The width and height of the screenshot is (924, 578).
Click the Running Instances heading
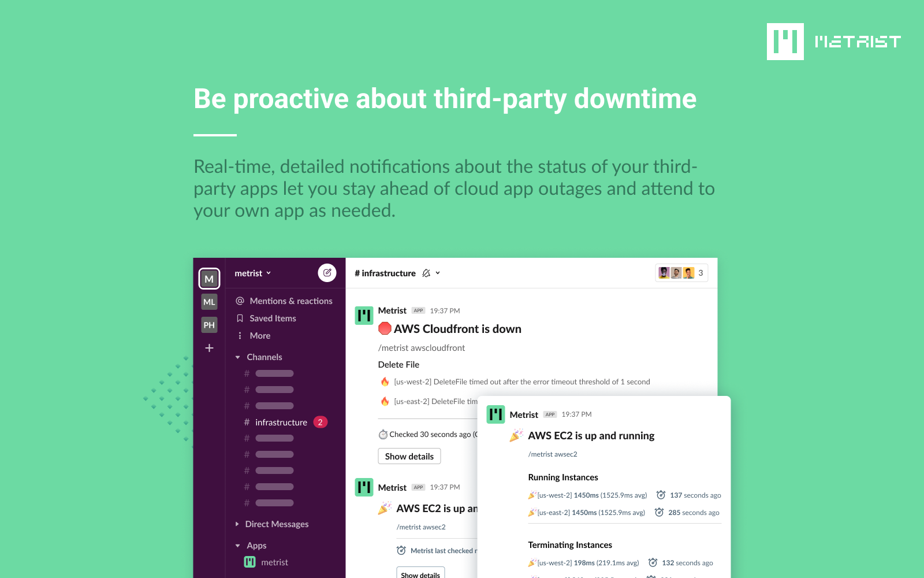tap(563, 477)
